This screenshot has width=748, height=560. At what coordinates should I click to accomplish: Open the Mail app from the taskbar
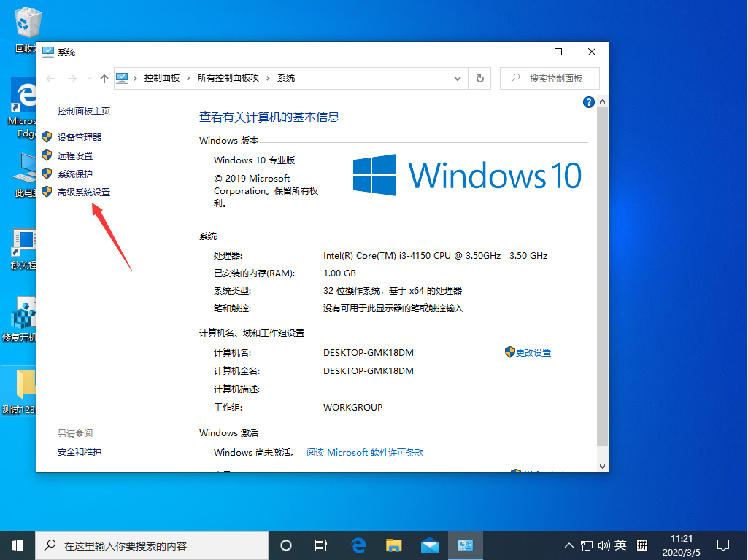tap(430, 545)
